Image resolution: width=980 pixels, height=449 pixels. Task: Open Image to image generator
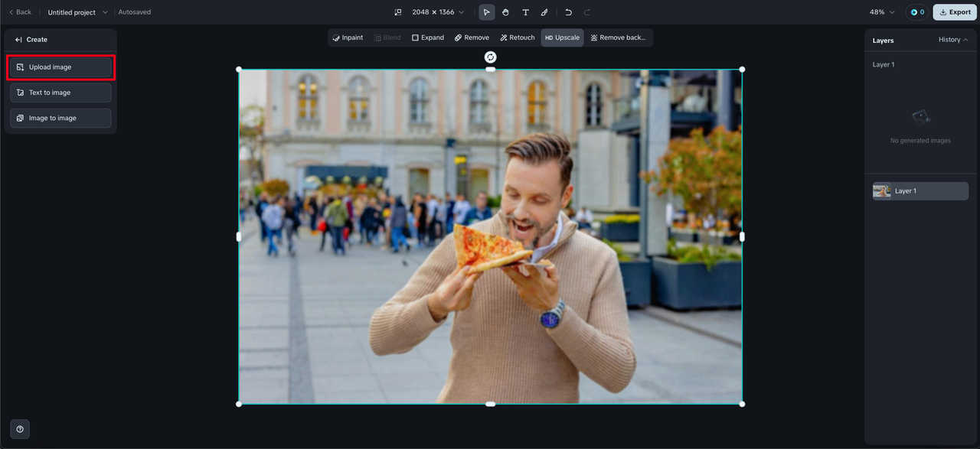(60, 118)
